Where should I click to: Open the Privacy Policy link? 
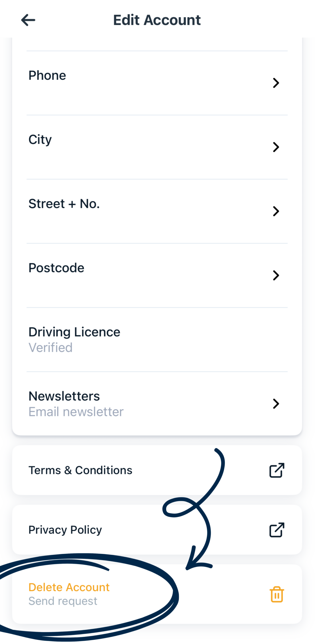pos(65,530)
